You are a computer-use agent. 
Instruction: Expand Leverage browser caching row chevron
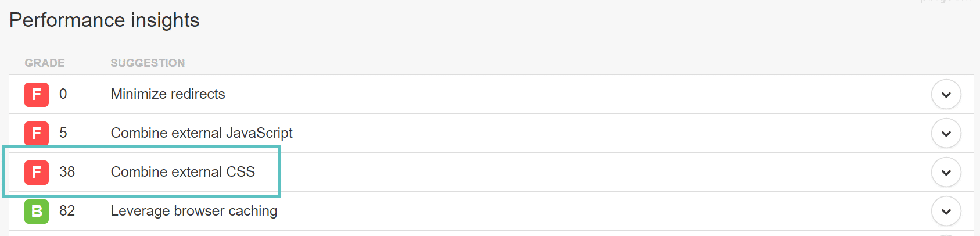click(x=946, y=211)
